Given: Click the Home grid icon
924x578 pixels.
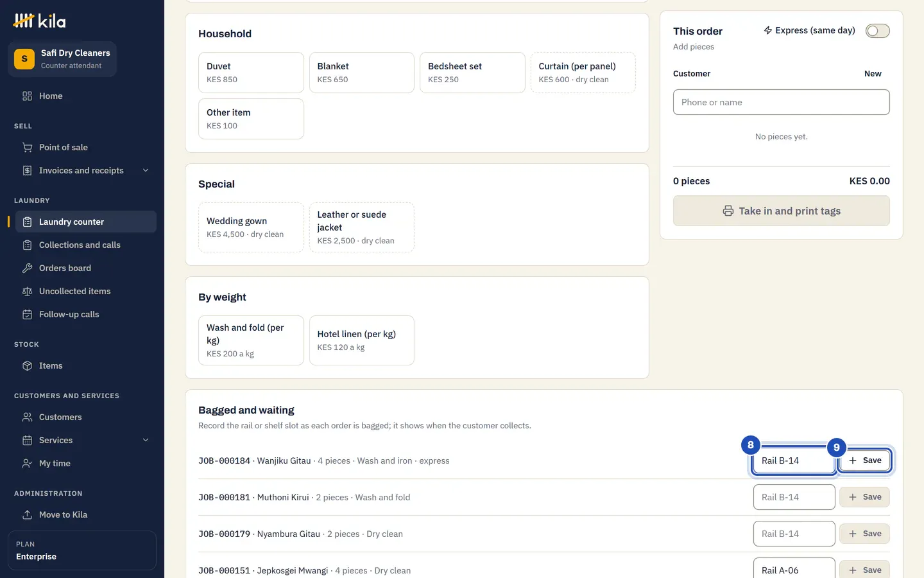Looking at the screenshot, I should tap(27, 96).
